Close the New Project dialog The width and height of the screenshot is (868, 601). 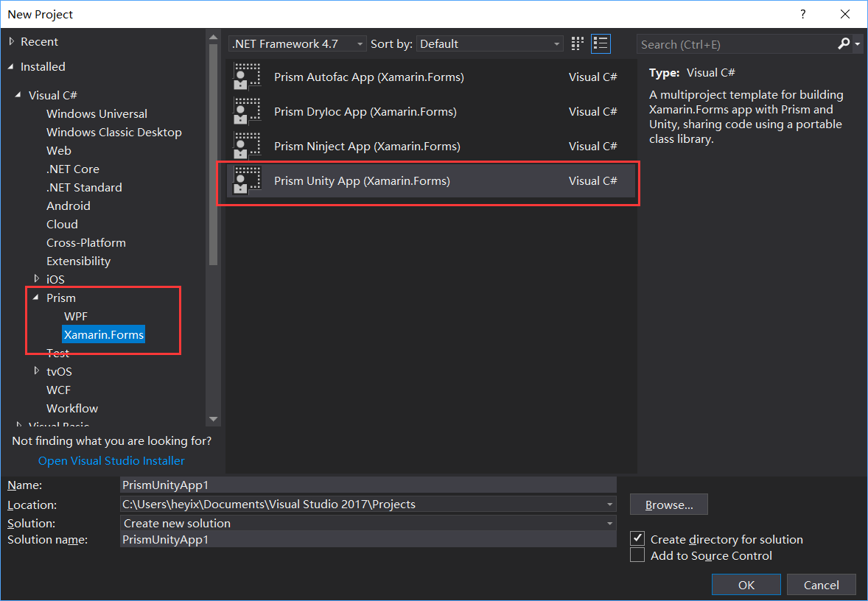click(x=844, y=14)
